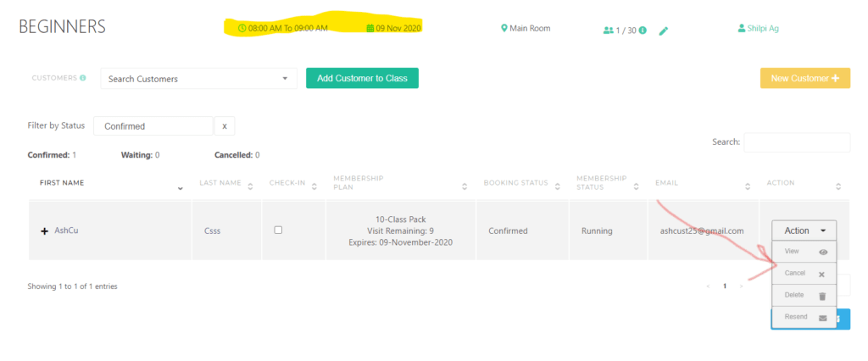The height and width of the screenshot is (361, 868).
Task: Click Add Customer to Class button
Action: (x=362, y=78)
